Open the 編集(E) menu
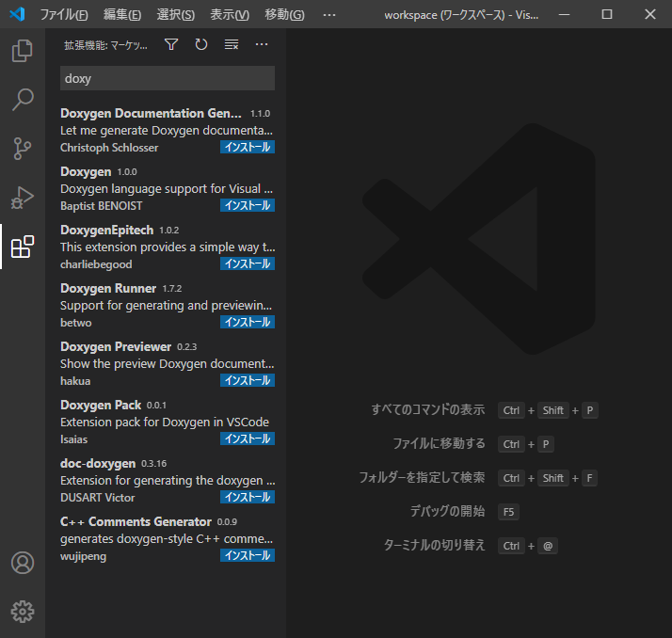672x638 pixels. (122, 14)
